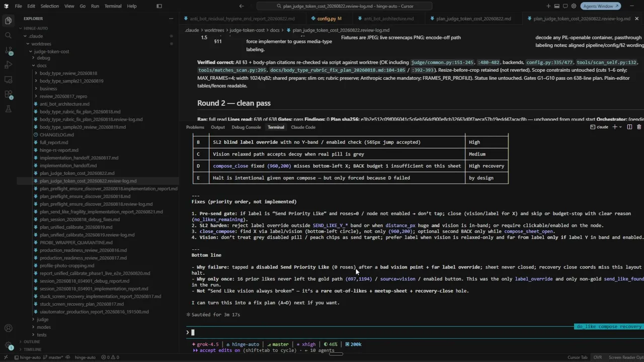
Task: Click the Cursor Tab status bar item
Action: coord(577,357)
